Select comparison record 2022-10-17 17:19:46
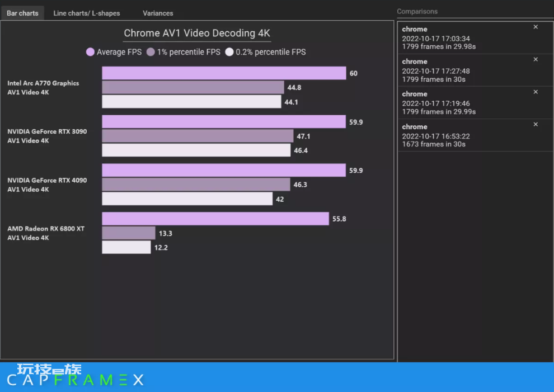Viewport: 554px width, 392px height. tap(475, 103)
